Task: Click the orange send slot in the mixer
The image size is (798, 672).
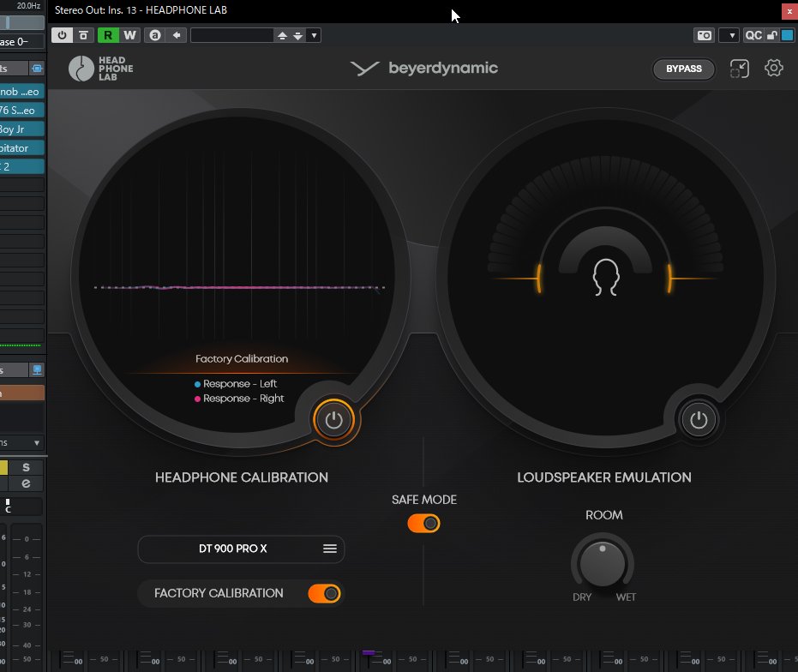Action: coord(22,393)
